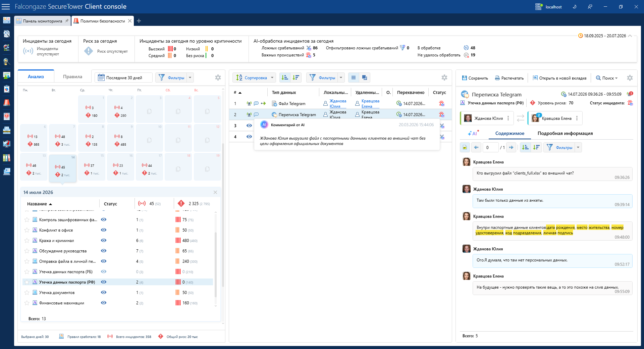Close the Политики безопасности tab

coord(130,21)
